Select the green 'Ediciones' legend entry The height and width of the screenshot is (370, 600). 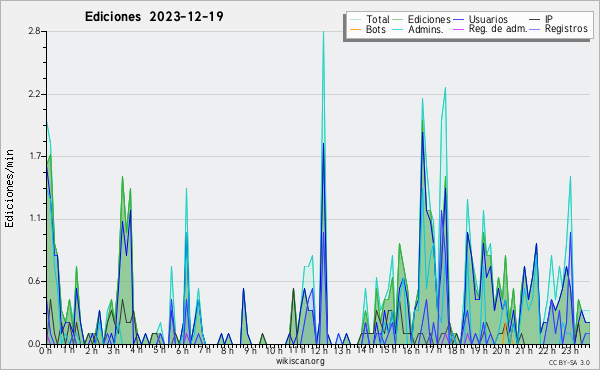pos(422,19)
